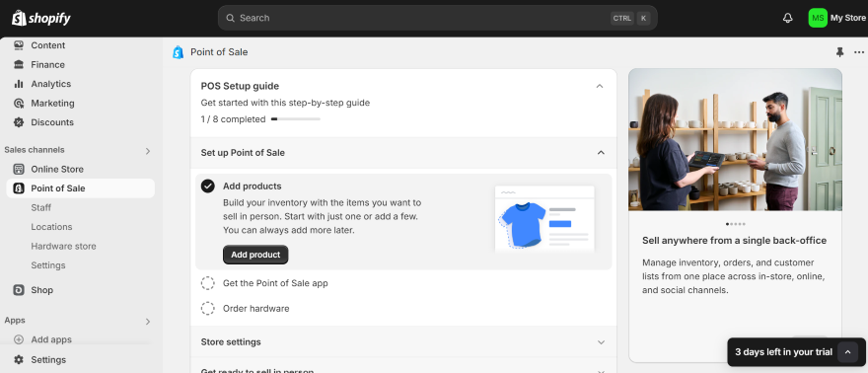Open Hardware store under Point of Sale
Viewport: 868px width, 373px height.
tap(64, 247)
